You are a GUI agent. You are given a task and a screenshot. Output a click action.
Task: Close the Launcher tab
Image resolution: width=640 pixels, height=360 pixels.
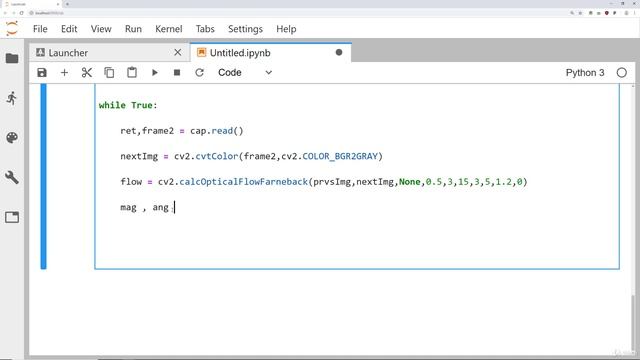178,52
